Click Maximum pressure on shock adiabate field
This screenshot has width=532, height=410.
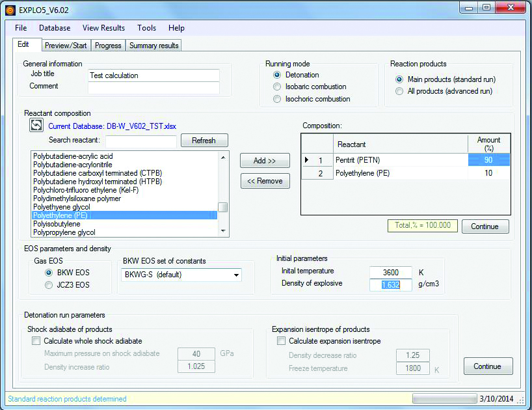point(196,353)
